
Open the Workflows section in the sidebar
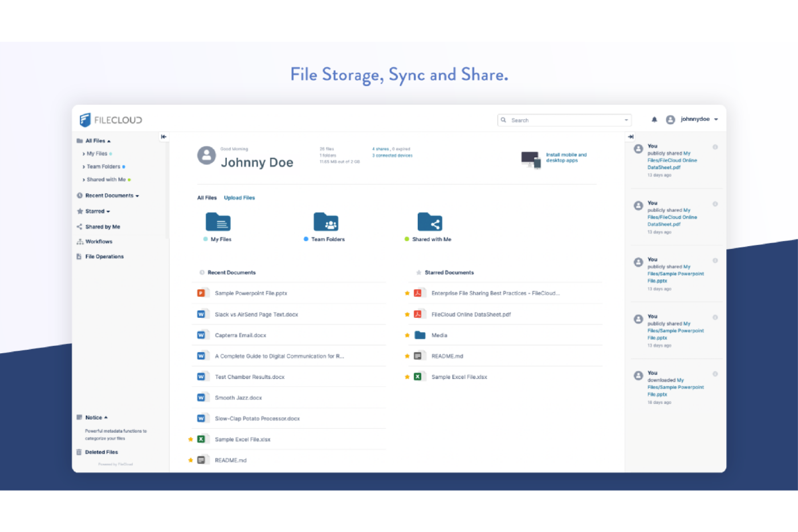[x=97, y=241]
